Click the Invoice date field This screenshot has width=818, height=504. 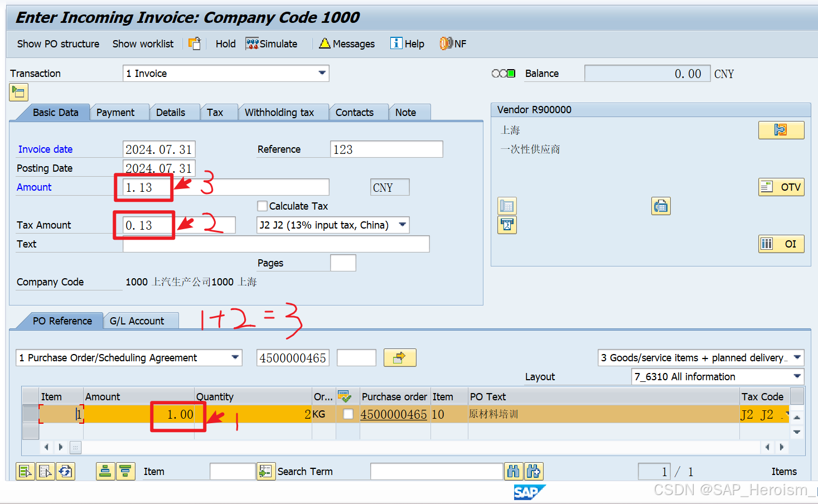click(x=159, y=149)
